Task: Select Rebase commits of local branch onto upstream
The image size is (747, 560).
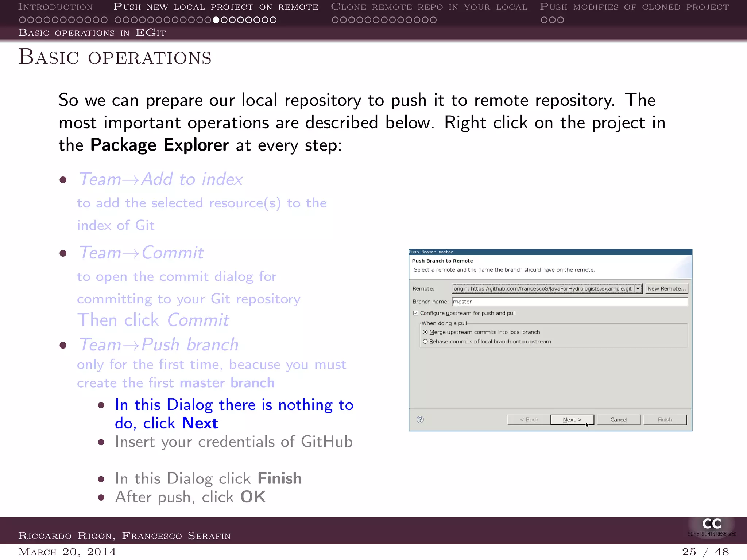Action: coord(425,342)
